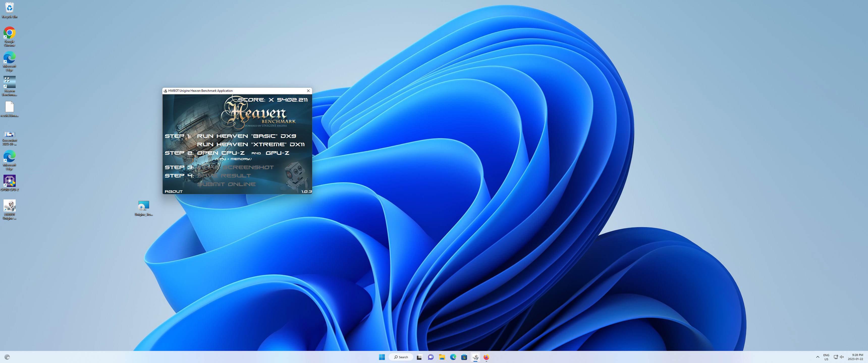
Task: Select the HWBOT Unigine desktop shortcut
Action: point(9,209)
